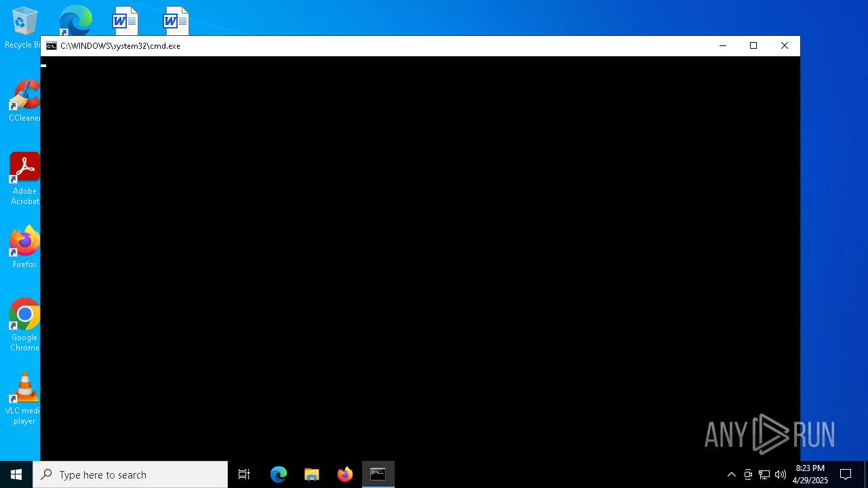Image resolution: width=868 pixels, height=488 pixels.
Task: Select the second Word document on desktop
Action: [176, 21]
